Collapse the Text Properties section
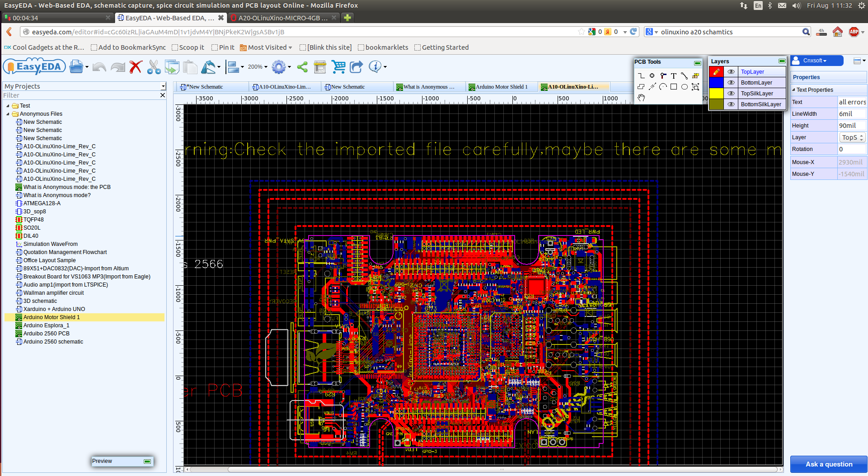 pos(794,90)
